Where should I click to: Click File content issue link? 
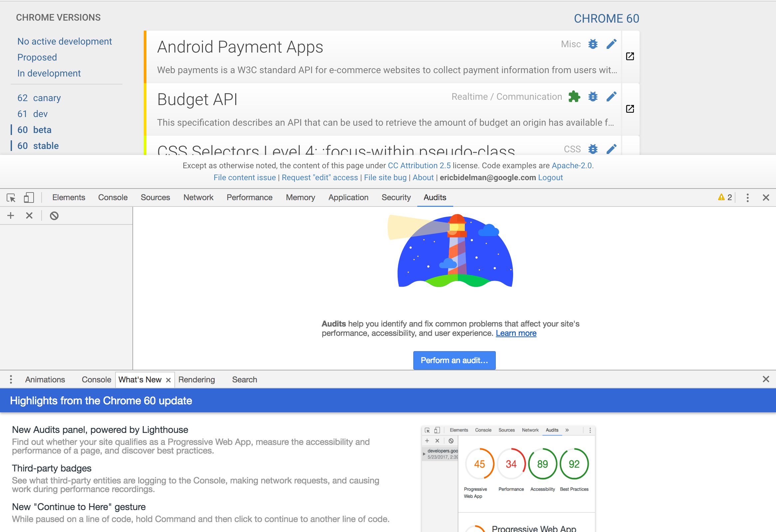coord(245,178)
